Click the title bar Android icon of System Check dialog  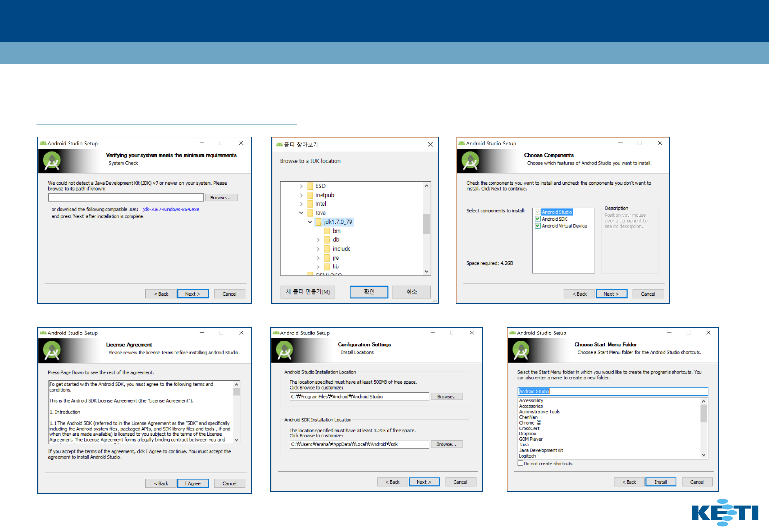click(x=43, y=143)
